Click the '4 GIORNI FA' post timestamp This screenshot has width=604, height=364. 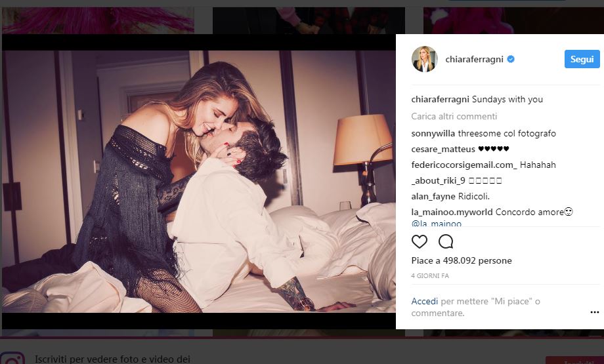tap(430, 275)
